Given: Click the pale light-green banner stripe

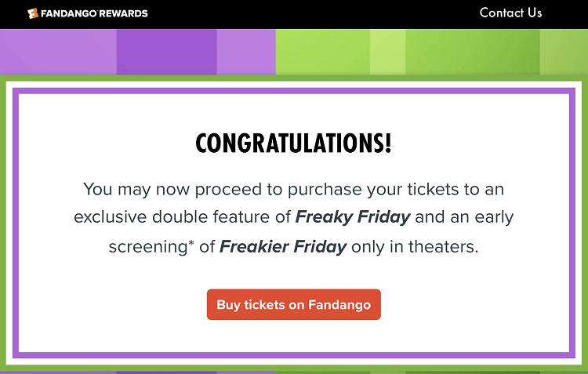Looking at the screenshot, I should pos(387,52).
